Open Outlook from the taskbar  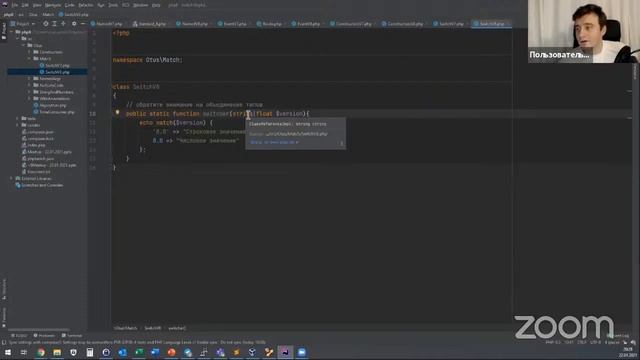click(122, 352)
